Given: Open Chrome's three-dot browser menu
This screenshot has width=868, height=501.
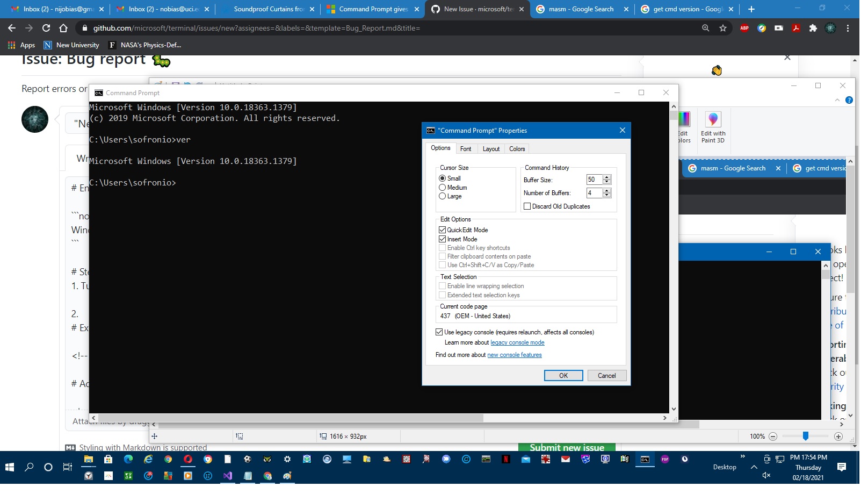Looking at the screenshot, I should 847,28.
